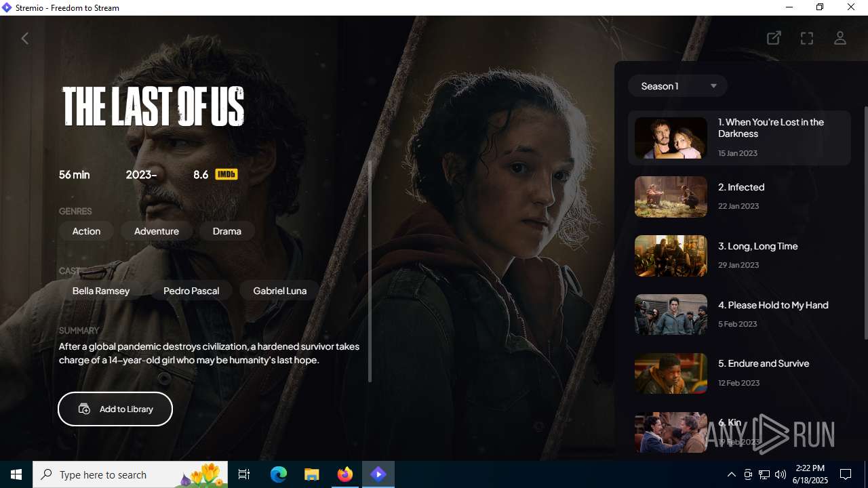Click the 2023- release year text
868x488 pixels.
(x=141, y=175)
